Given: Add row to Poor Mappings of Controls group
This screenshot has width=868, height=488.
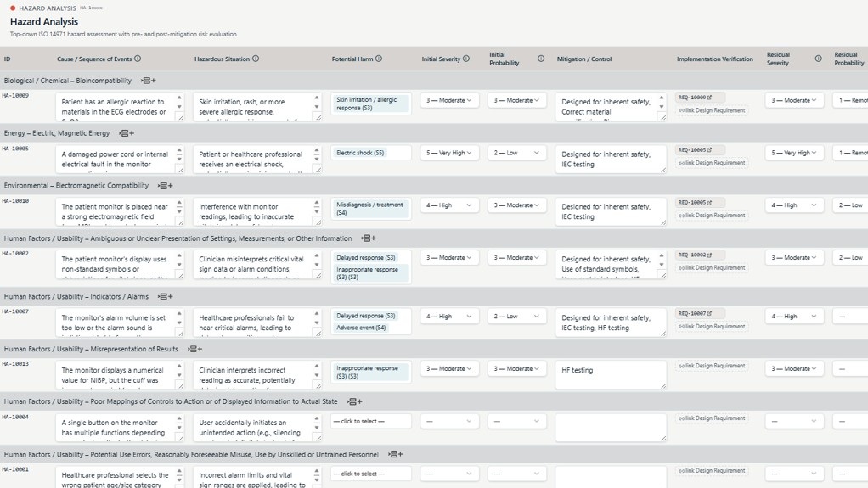Looking at the screenshot, I should 355,401.
